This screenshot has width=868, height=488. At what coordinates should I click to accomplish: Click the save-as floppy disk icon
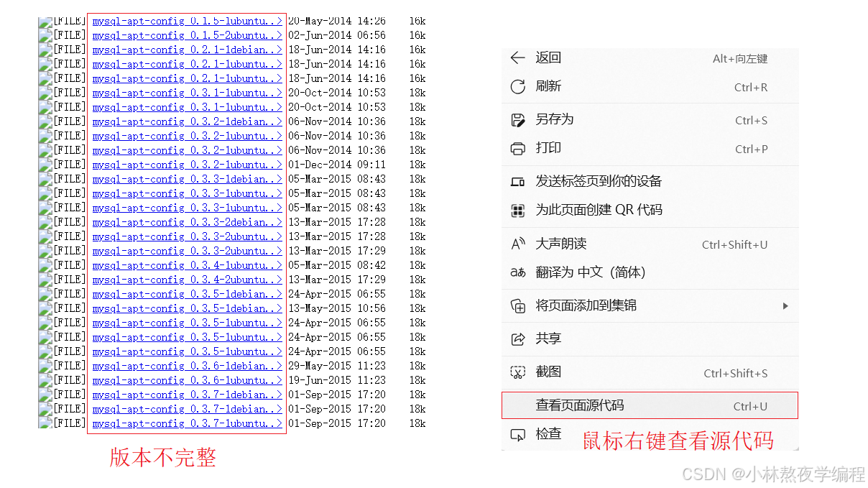[518, 120]
